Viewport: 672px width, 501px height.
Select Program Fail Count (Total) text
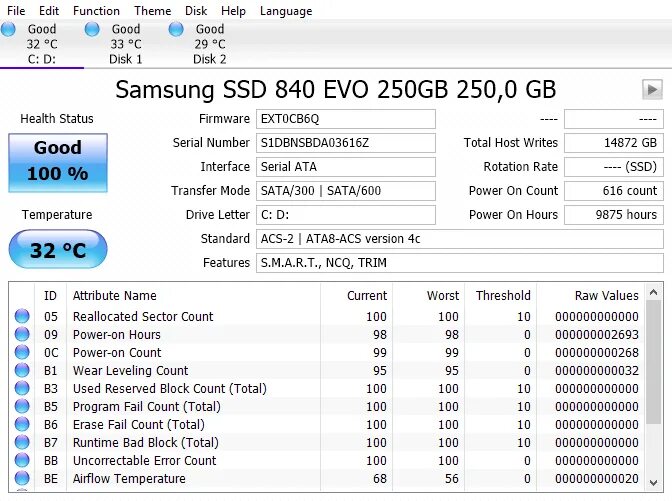[147, 407]
